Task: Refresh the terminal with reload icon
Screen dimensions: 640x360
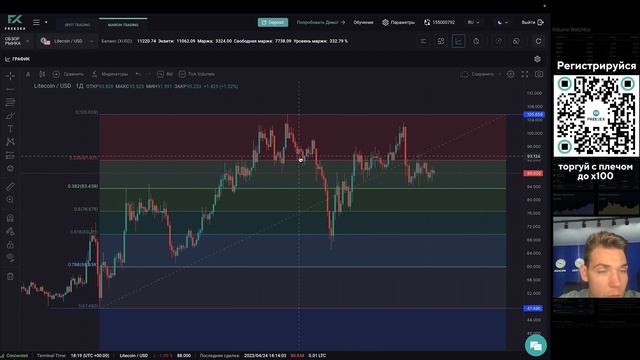Action: click(x=538, y=41)
